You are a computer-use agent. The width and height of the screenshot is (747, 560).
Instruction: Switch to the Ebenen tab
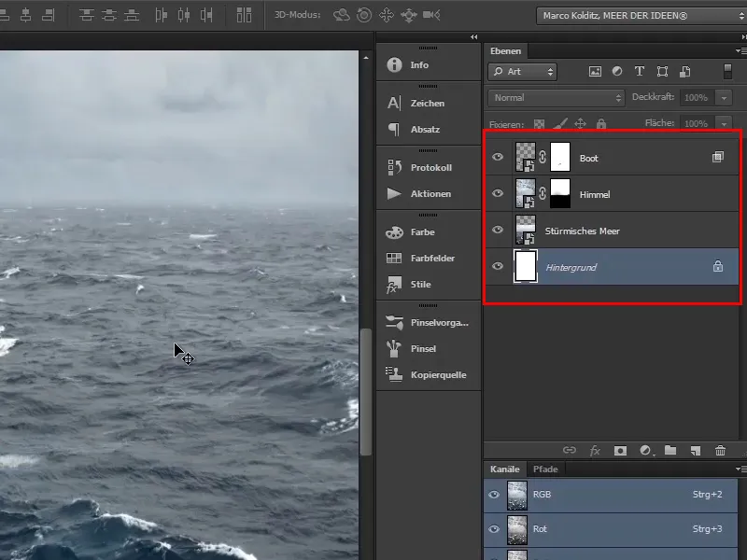[x=505, y=51]
